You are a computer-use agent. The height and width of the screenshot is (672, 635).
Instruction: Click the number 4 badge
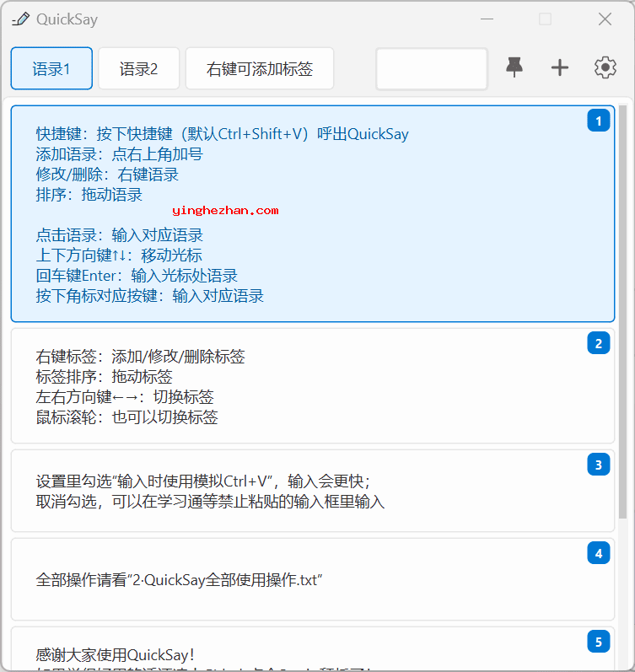point(599,553)
